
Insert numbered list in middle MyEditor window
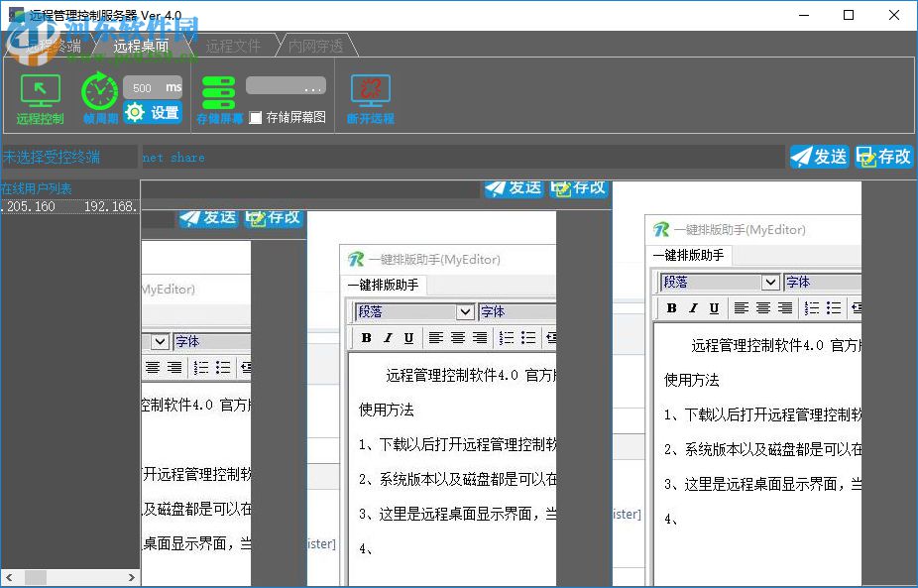click(507, 338)
